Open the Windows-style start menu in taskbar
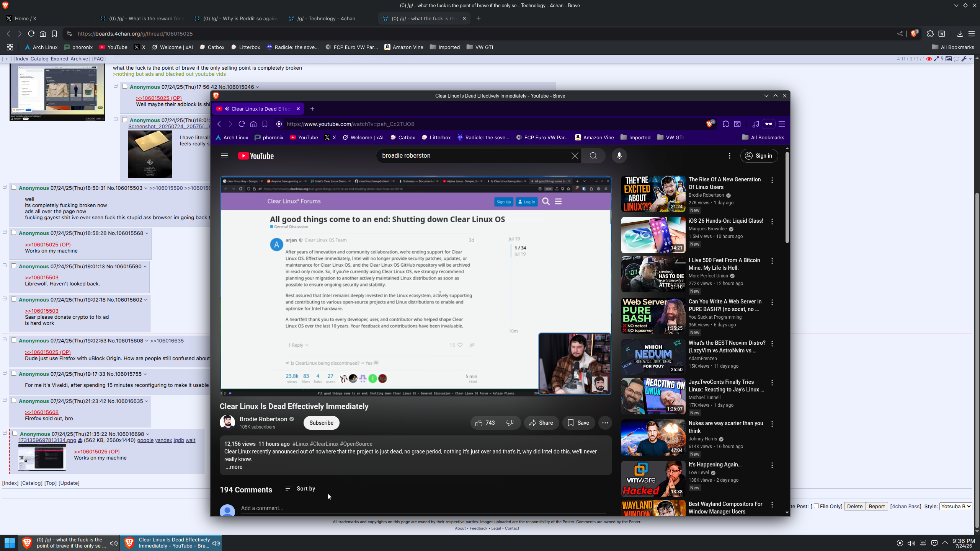This screenshot has height=551, width=980. (10, 543)
